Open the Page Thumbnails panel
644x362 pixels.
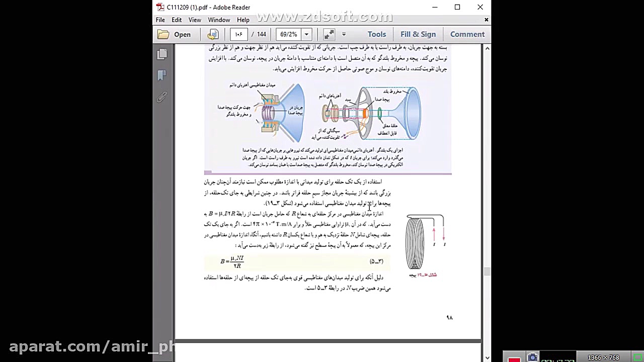[x=162, y=54]
